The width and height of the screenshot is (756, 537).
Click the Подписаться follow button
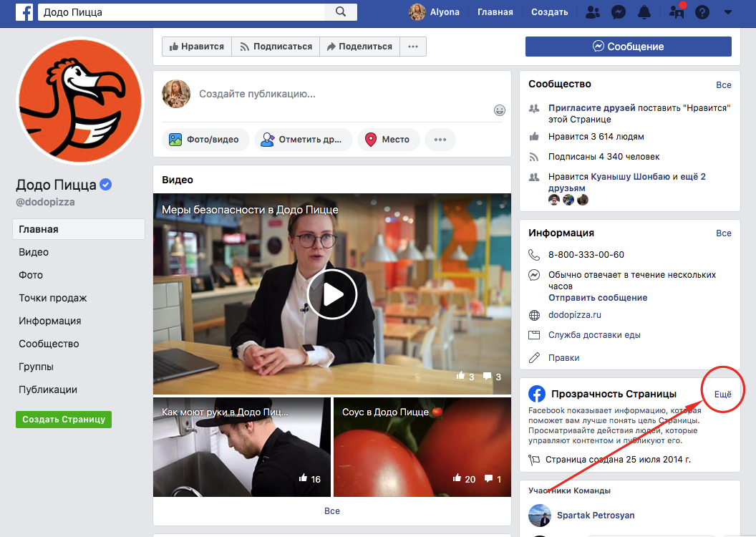(276, 47)
